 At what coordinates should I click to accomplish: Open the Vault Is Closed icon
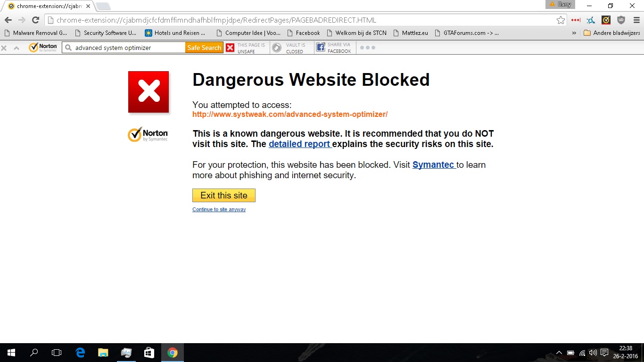click(x=277, y=48)
